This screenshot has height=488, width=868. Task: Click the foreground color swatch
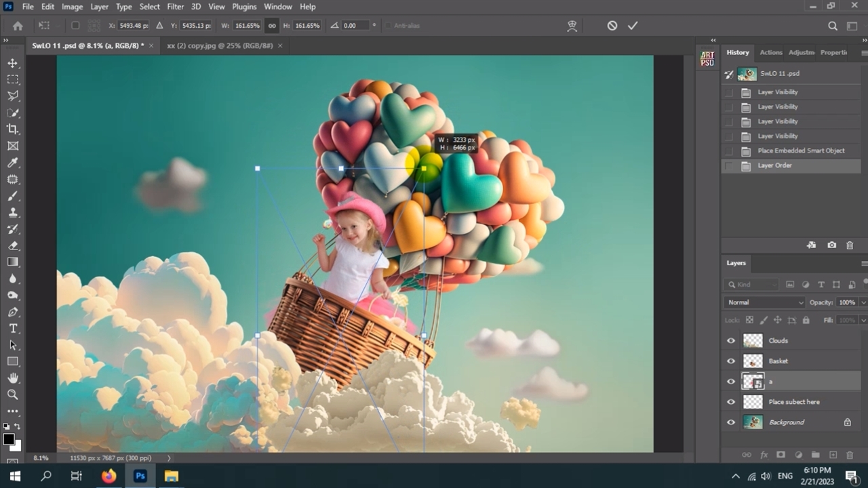9,439
